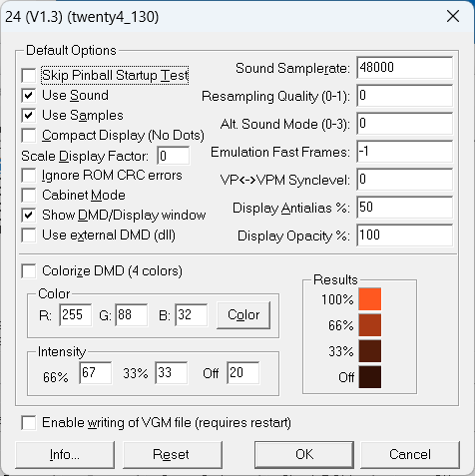The width and height of the screenshot is (475, 476).
Task: Enable Compact Display (No Dots)
Action: [29, 136]
